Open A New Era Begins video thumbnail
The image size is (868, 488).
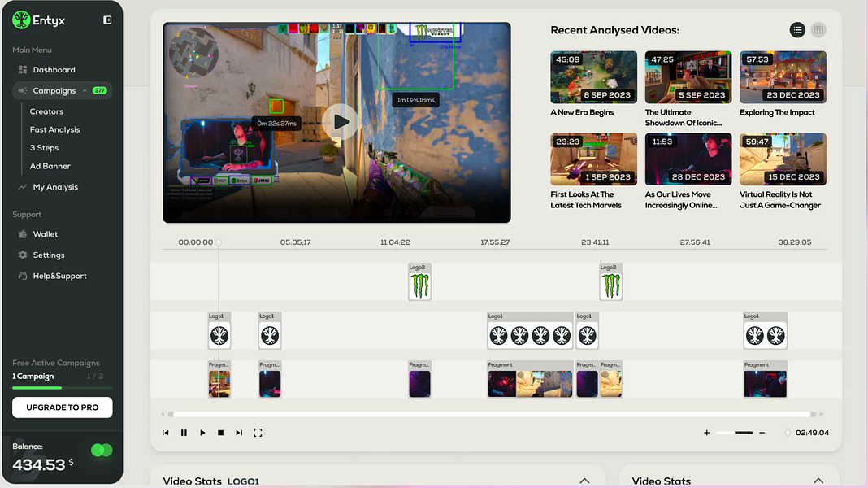[x=593, y=77]
